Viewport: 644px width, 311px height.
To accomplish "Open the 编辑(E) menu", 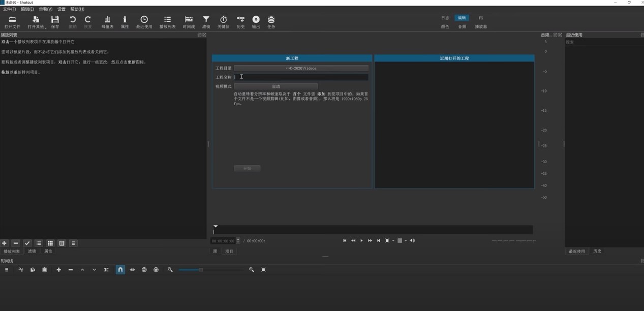I will [27, 9].
